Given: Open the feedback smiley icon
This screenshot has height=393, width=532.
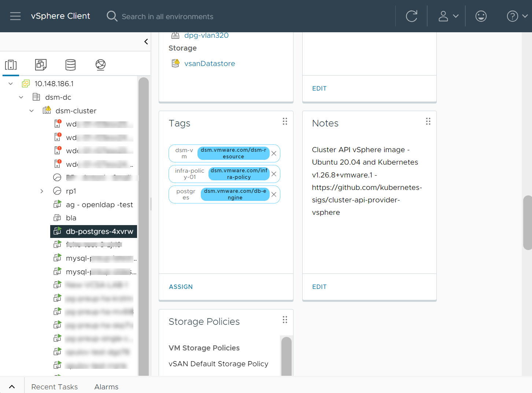Looking at the screenshot, I should pos(481,16).
